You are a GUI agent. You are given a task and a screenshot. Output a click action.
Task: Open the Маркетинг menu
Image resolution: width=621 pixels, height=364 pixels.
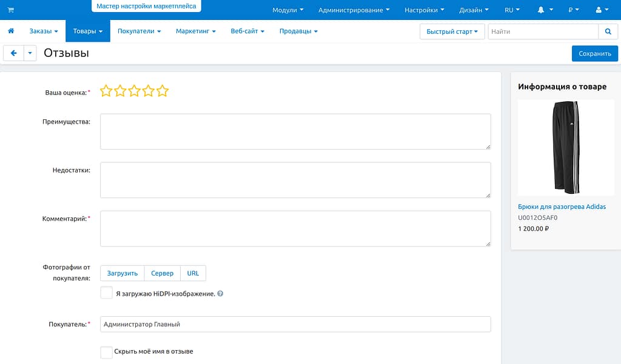point(196,31)
